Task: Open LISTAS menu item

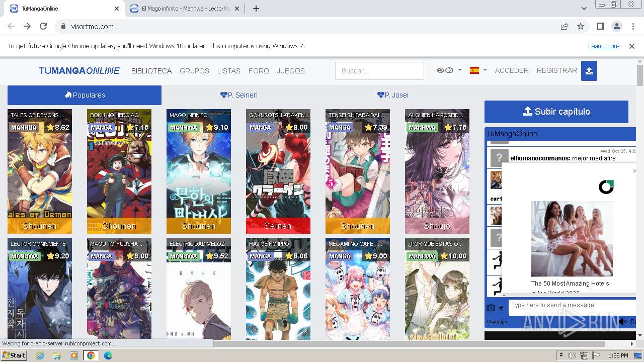Action: [x=229, y=71]
